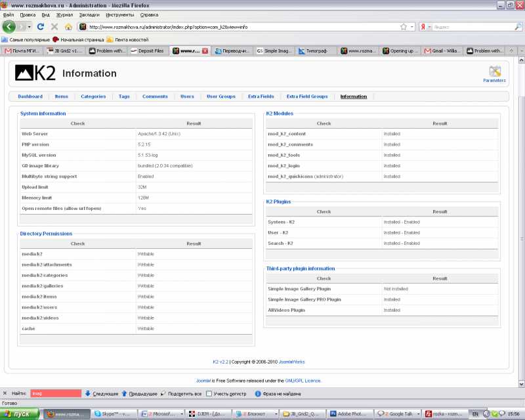Switch to the rozka FileZilla taskbar button
Screen dimensions: 525x420
(445, 414)
